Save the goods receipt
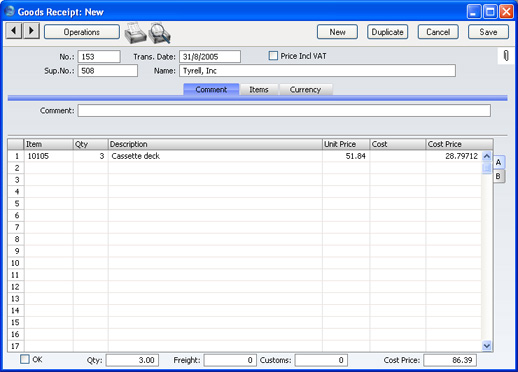 click(488, 32)
